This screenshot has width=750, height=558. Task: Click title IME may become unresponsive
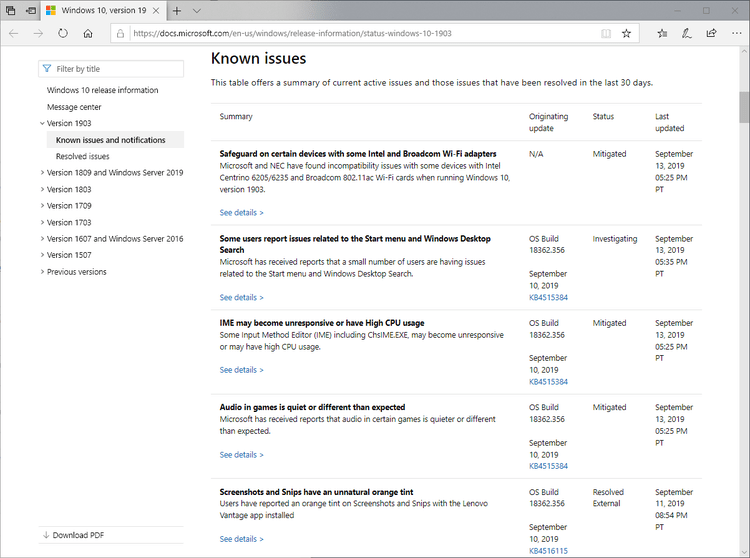tap(322, 323)
